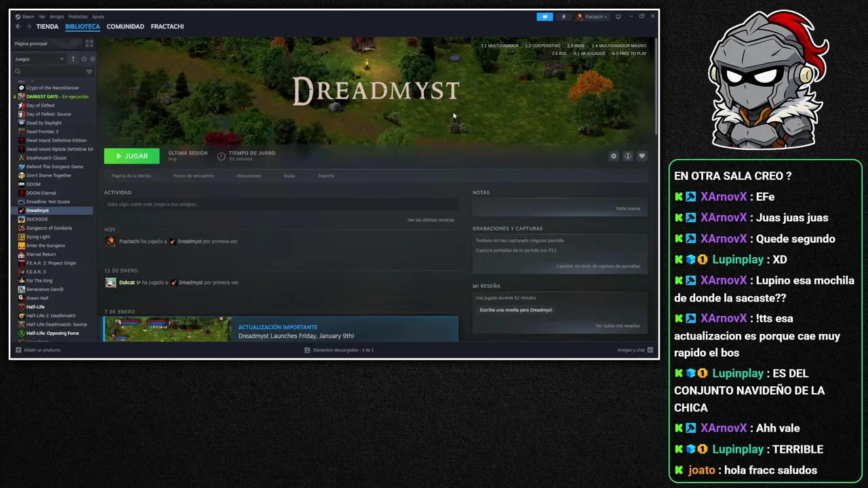Viewport: 868px width, 488px height.
Task: Open the FRACTACHI profile tab
Action: (167, 26)
